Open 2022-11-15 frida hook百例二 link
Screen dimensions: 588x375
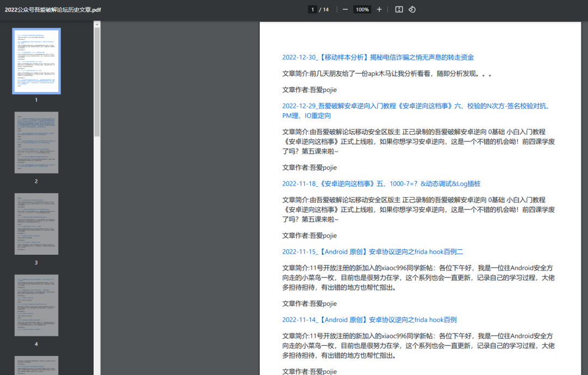373,251
